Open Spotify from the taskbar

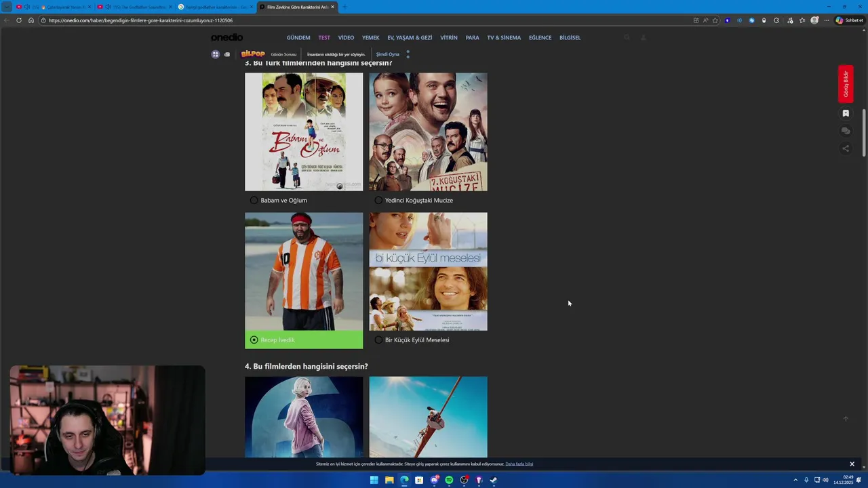coord(449,480)
